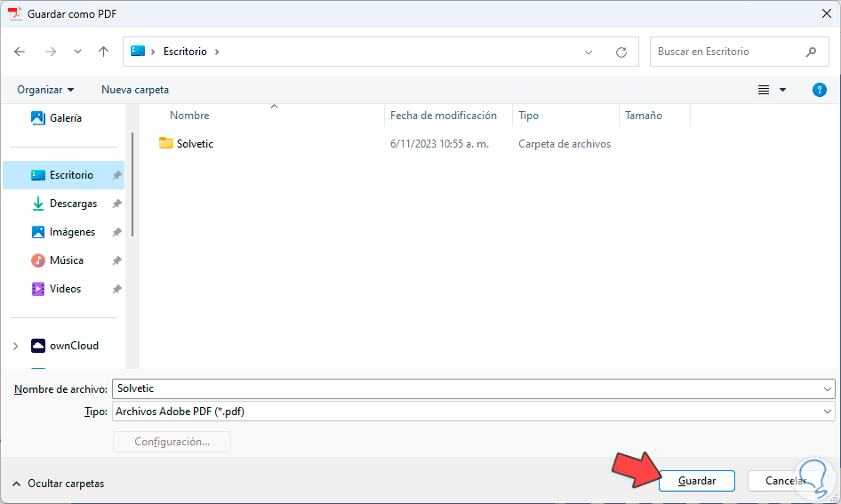Open recent locations chevron next to forward arrow
The height and width of the screenshot is (504, 841).
[x=77, y=52]
